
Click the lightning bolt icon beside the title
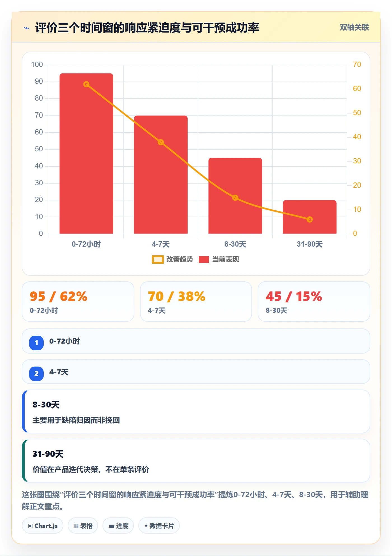click(x=27, y=28)
